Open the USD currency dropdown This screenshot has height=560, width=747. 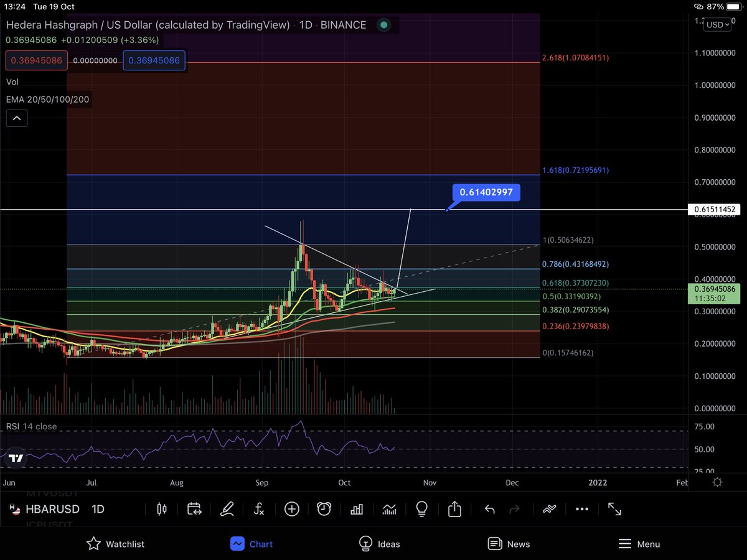718,25
